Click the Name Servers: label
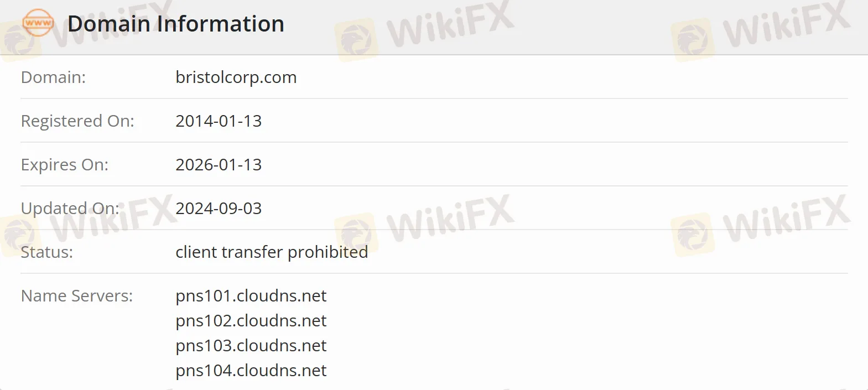This screenshot has width=868, height=390. click(76, 296)
